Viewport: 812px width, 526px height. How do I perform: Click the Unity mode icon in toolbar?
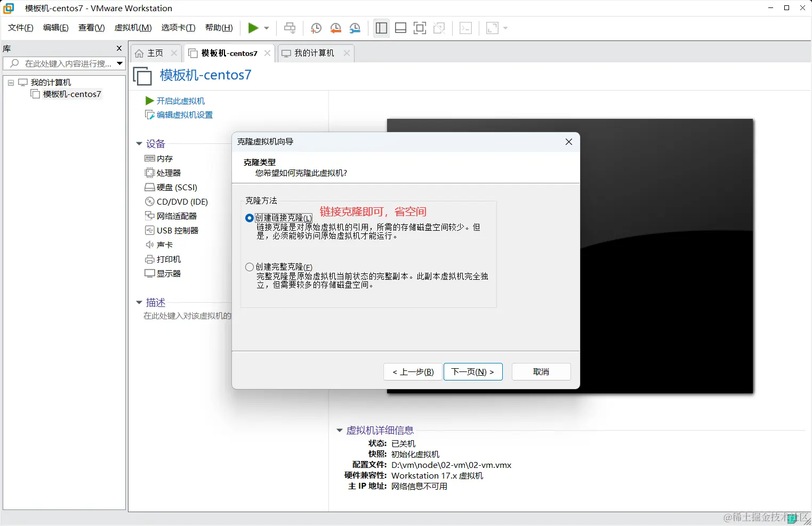click(439, 28)
